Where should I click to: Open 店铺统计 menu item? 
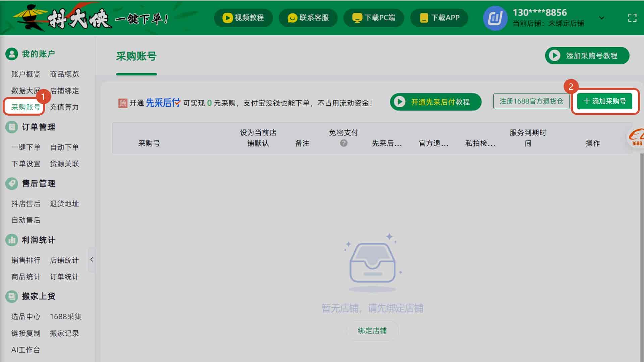click(x=64, y=260)
